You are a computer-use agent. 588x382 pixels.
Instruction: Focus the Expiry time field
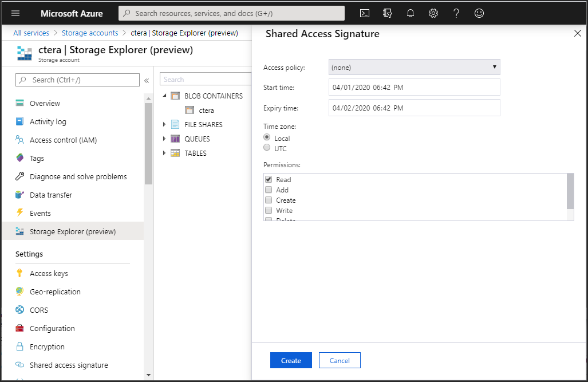pos(415,108)
